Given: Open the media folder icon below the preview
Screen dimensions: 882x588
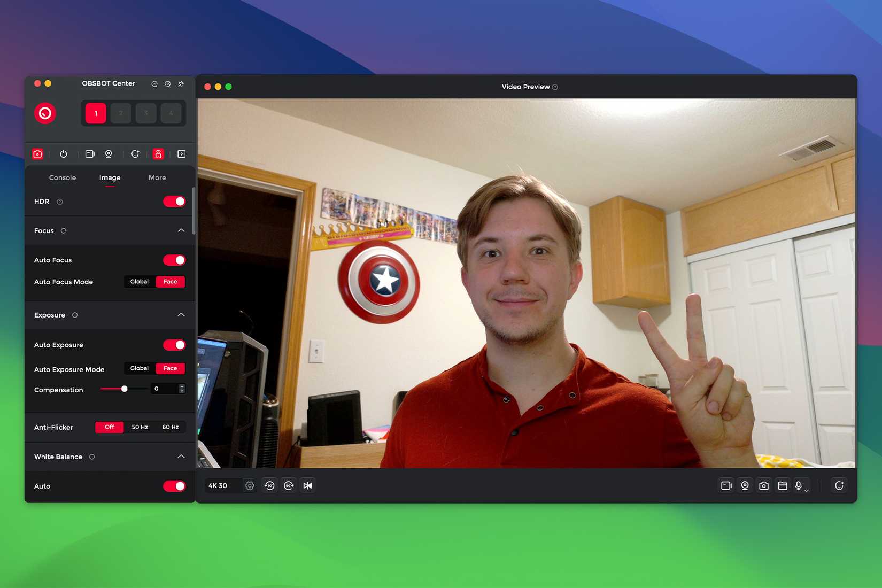Looking at the screenshot, I should (783, 485).
